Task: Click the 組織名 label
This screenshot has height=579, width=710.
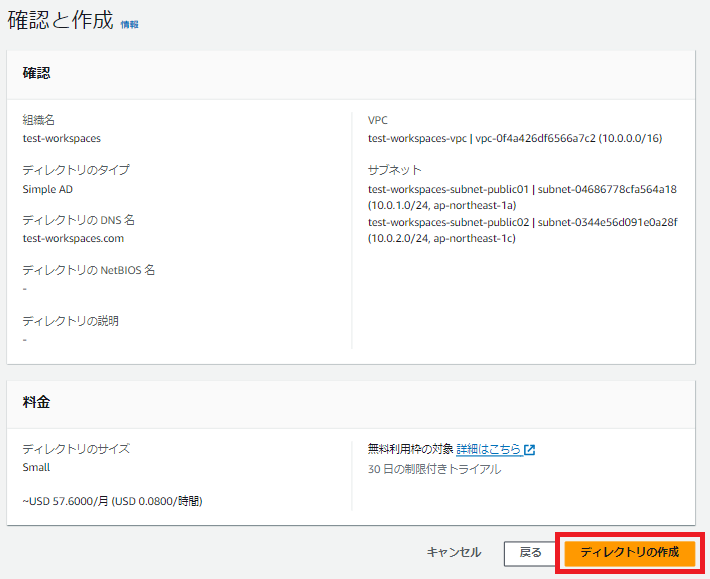Action: [x=38, y=120]
